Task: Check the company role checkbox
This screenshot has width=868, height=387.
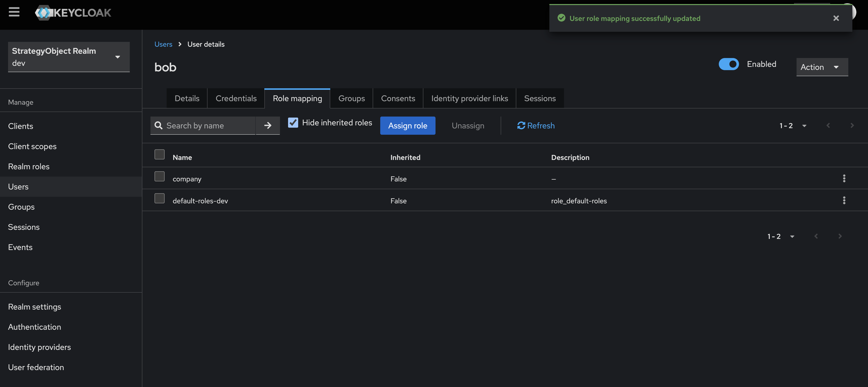Action: (159, 177)
